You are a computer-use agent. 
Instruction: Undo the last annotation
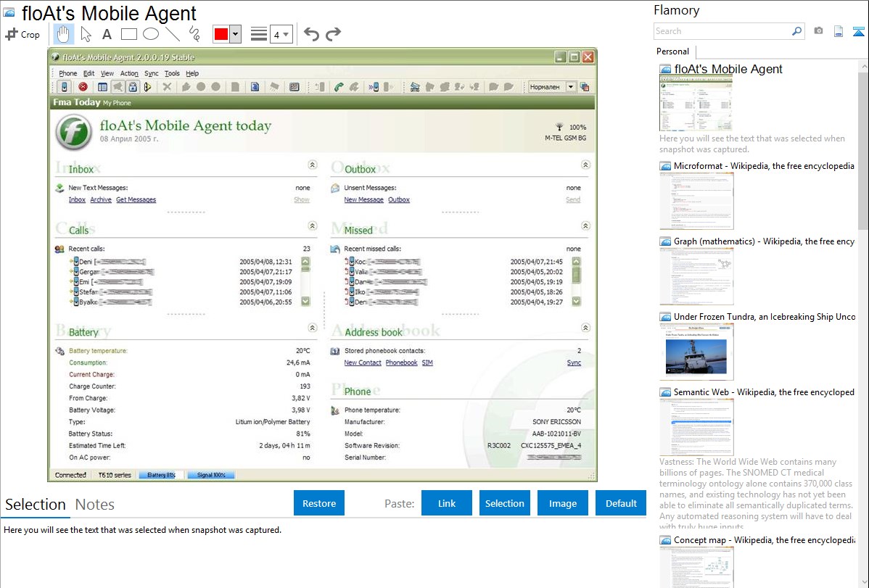pyautogui.click(x=311, y=34)
